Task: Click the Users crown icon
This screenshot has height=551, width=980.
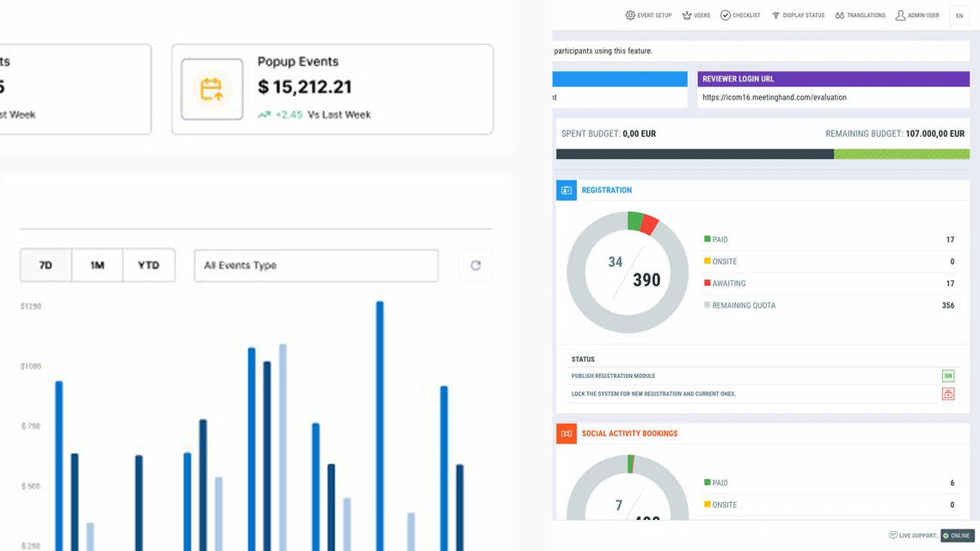Action: [687, 15]
